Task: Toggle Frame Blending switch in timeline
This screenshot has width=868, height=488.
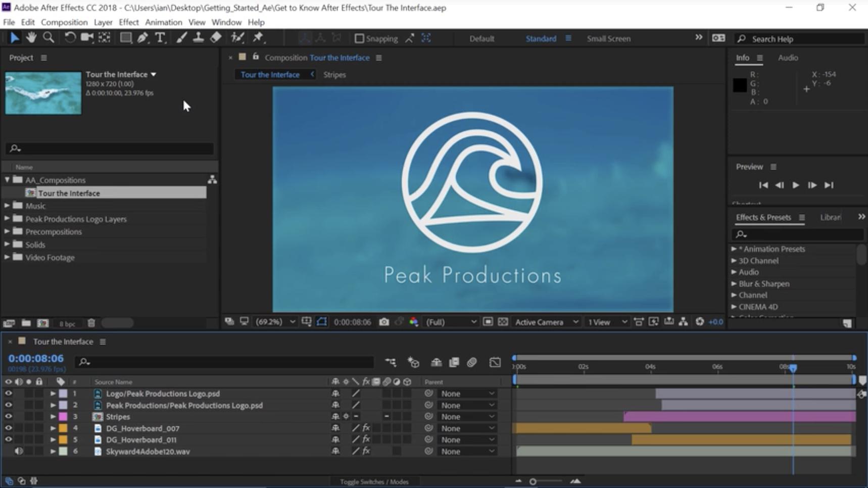Action: (x=454, y=362)
